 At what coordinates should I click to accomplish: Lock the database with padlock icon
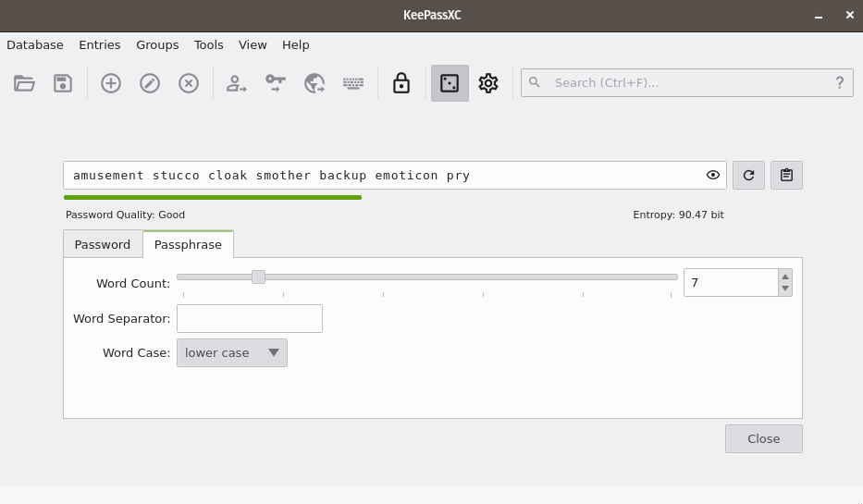click(401, 83)
